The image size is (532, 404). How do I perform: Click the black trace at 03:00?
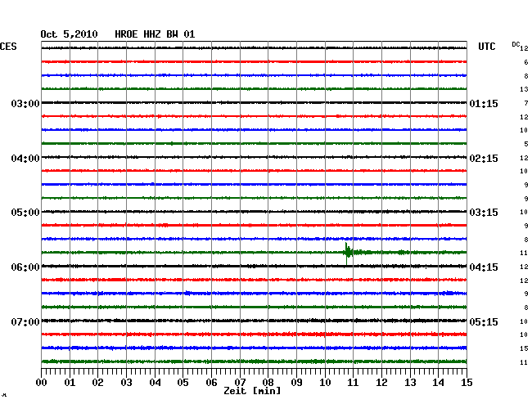254,102
